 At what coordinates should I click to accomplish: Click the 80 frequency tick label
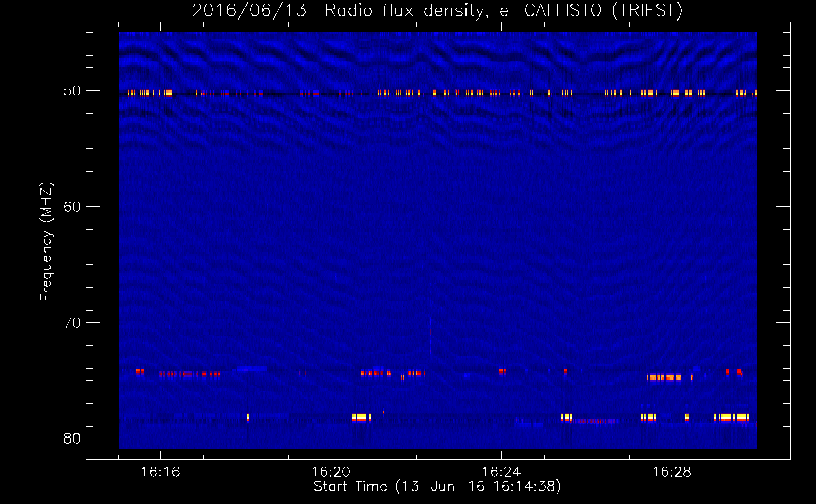(x=72, y=438)
